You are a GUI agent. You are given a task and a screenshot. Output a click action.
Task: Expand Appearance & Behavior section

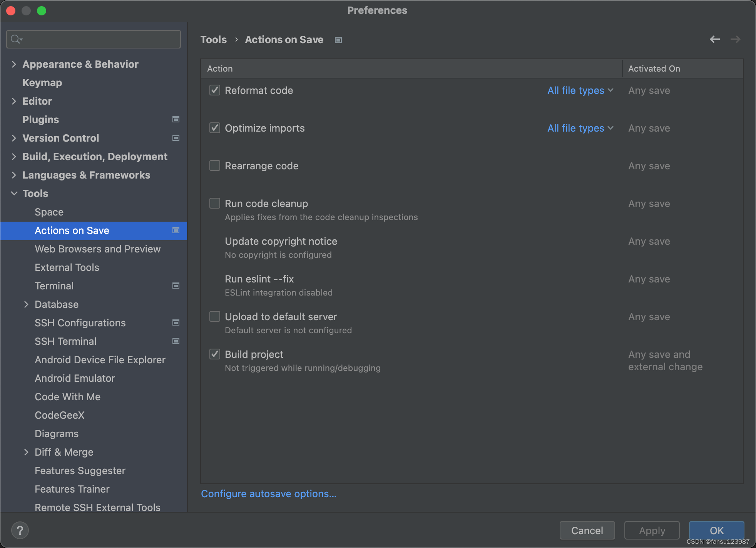[14, 64]
